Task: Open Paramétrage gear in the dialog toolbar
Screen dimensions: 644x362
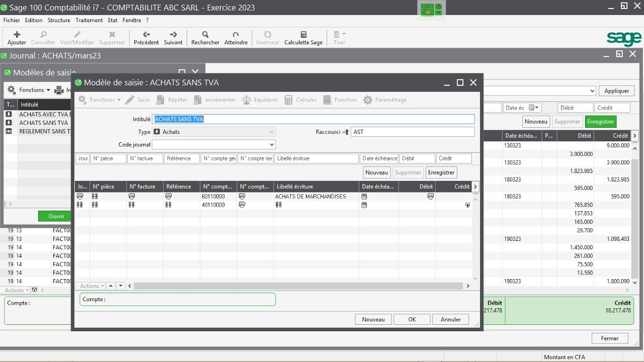Action: (x=368, y=100)
